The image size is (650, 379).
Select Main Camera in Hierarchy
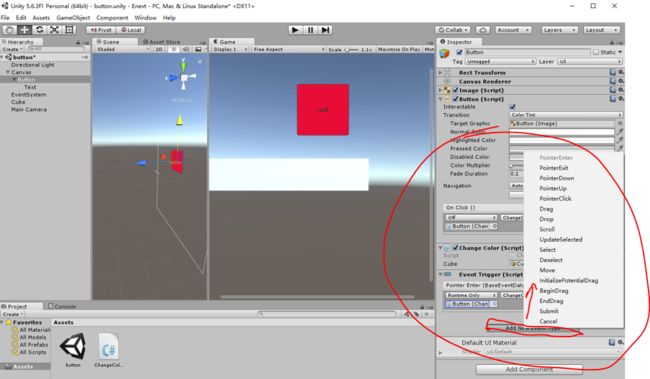(29, 109)
